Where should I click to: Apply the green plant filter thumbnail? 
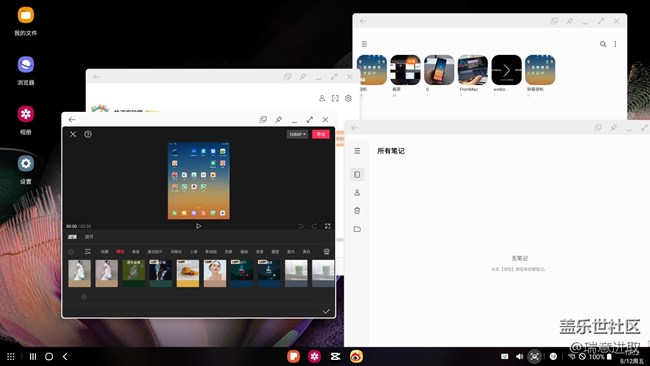tap(133, 273)
